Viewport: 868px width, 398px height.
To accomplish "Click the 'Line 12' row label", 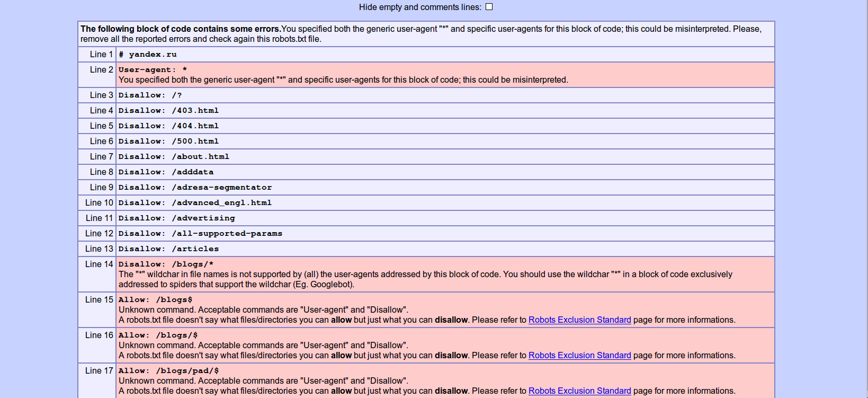I will (x=99, y=234).
